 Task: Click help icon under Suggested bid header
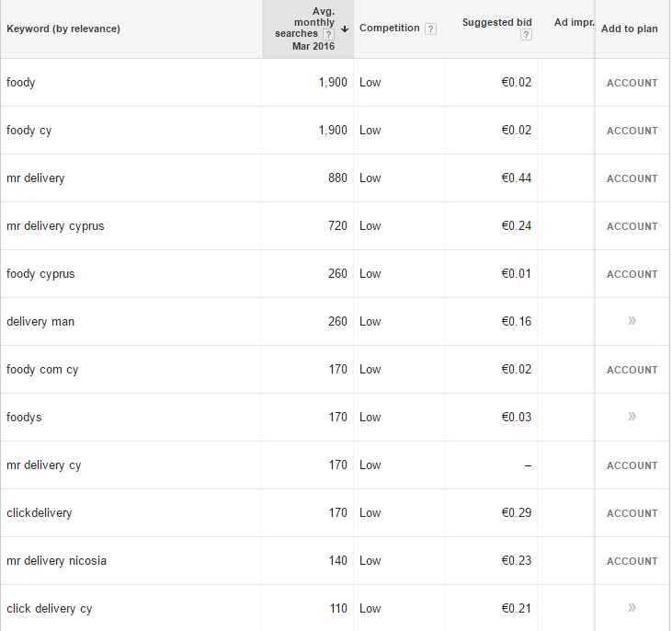(x=526, y=35)
